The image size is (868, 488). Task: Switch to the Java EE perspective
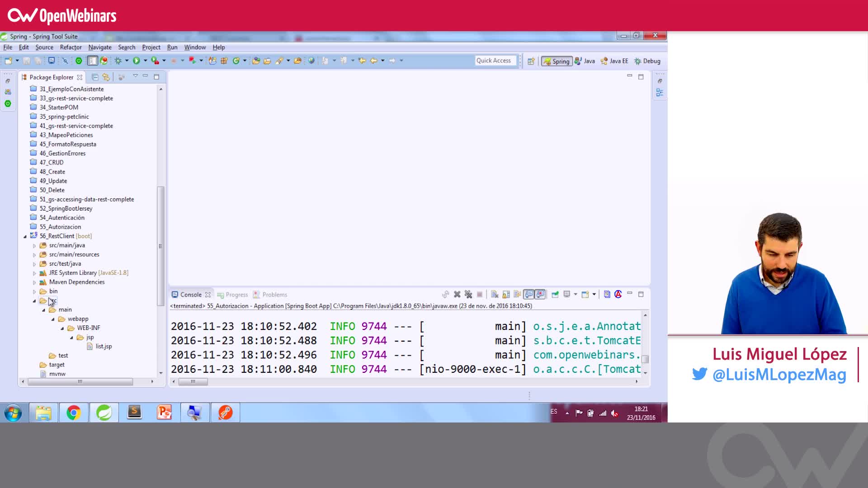click(x=614, y=61)
